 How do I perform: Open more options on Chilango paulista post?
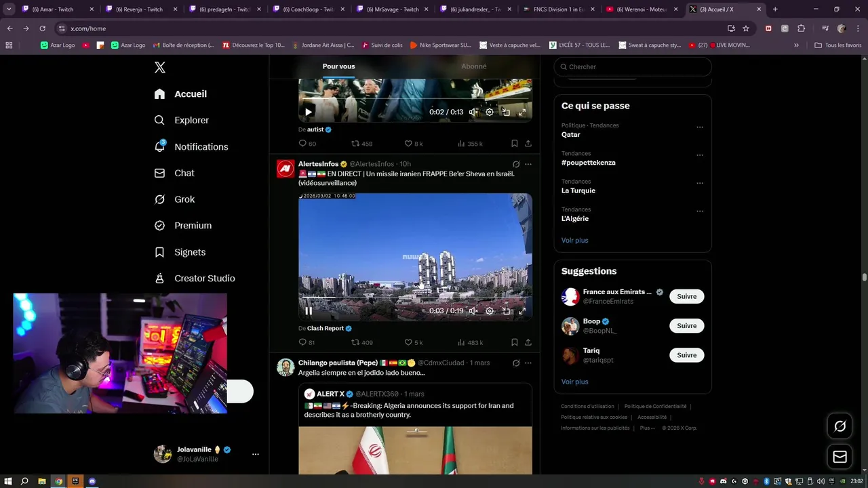pyautogui.click(x=528, y=363)
